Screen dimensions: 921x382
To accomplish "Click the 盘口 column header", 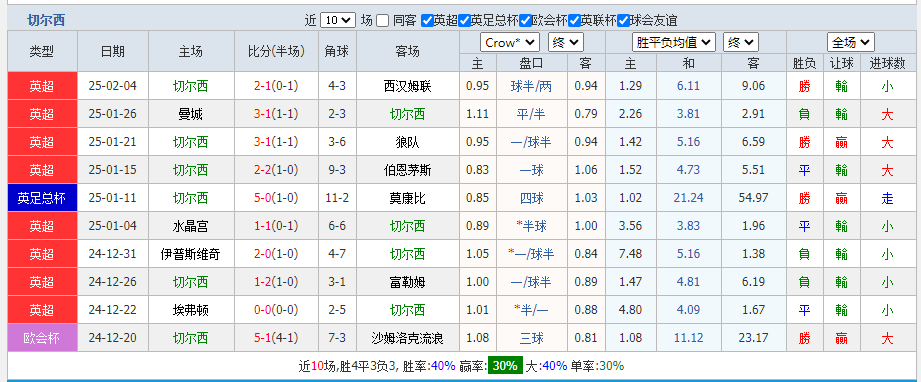I will click(532, 63).
